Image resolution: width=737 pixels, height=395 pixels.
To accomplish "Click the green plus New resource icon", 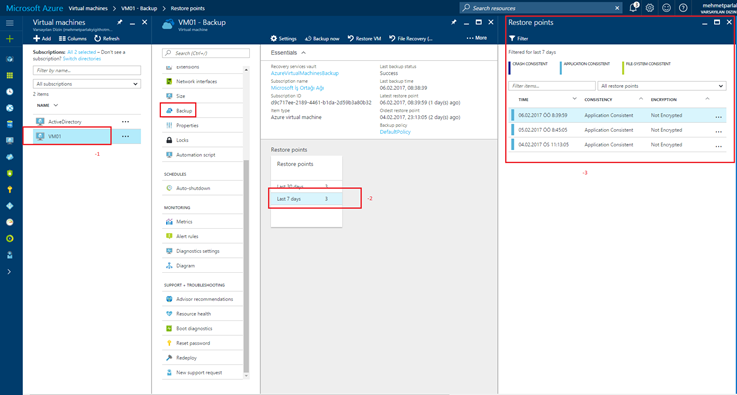I will tap(9, 39).
